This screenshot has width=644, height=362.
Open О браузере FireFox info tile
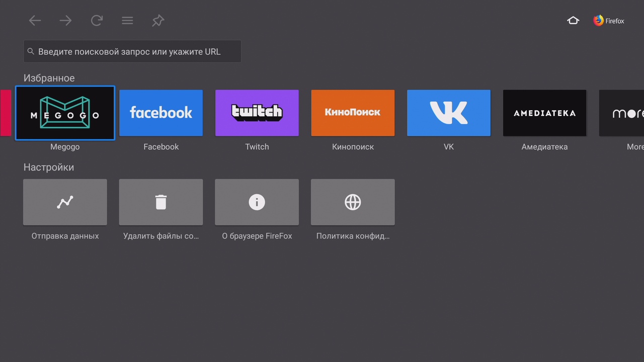[257, 202]
